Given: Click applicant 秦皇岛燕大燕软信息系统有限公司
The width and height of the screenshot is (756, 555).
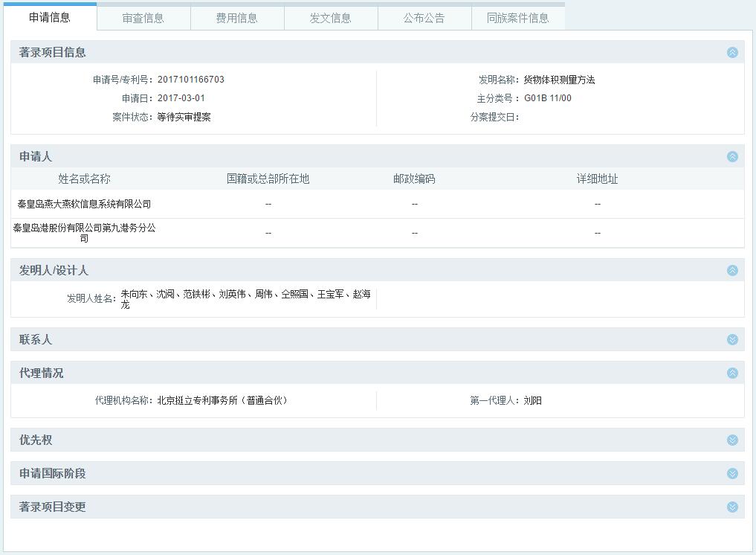Looking at the screenshot, I should [x=84, y=204].
